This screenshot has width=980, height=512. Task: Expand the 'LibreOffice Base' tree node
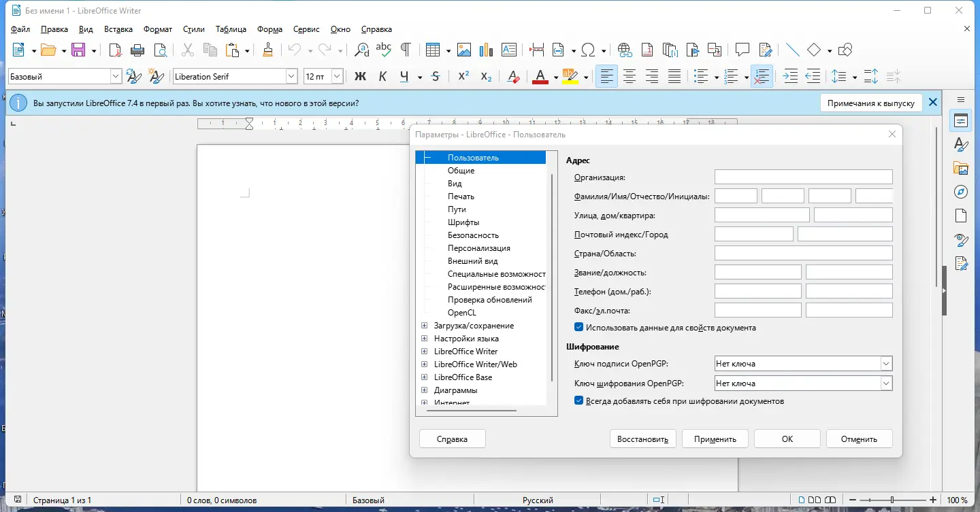click(x=425, y=377)
